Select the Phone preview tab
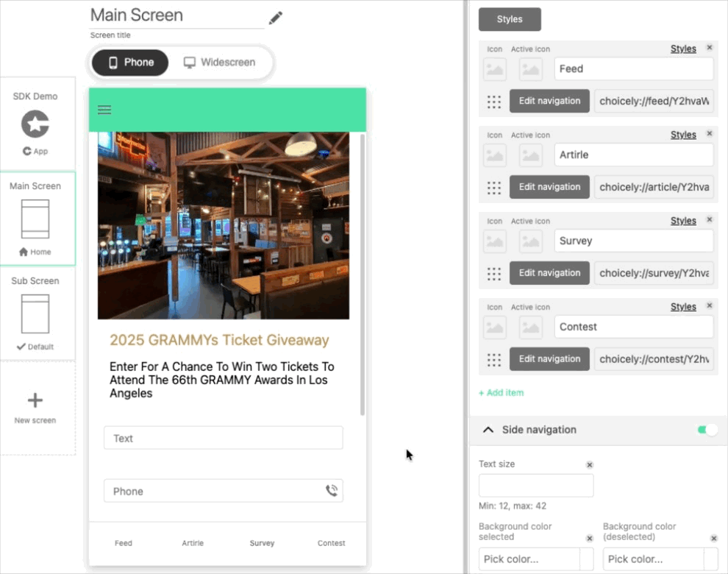Viewport: 728px width, 574px height. click(129, 63)
